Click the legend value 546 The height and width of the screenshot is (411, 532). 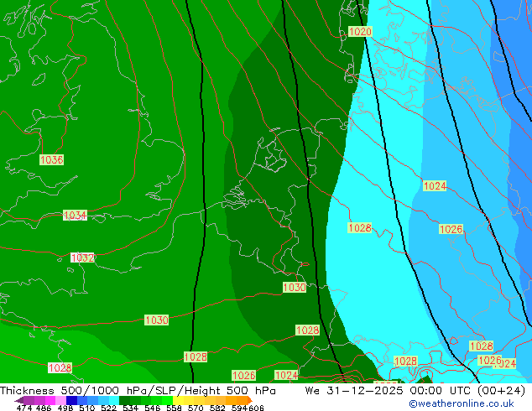point(153,408)
